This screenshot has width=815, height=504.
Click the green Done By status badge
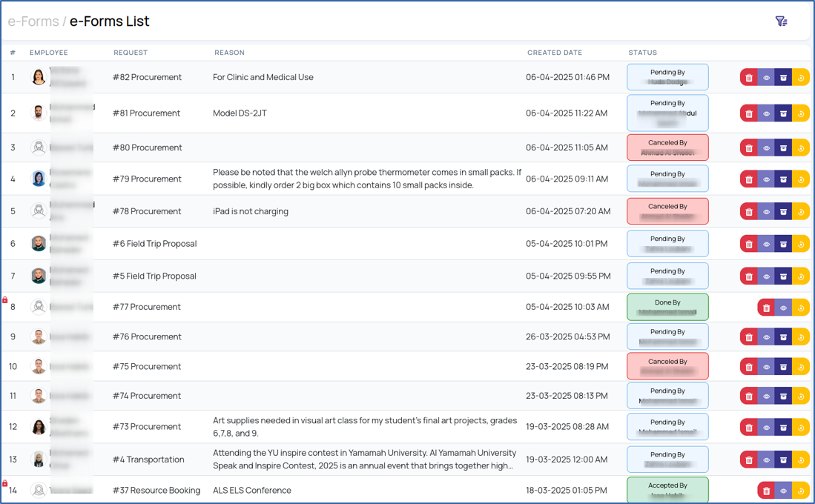click(667, 307)
